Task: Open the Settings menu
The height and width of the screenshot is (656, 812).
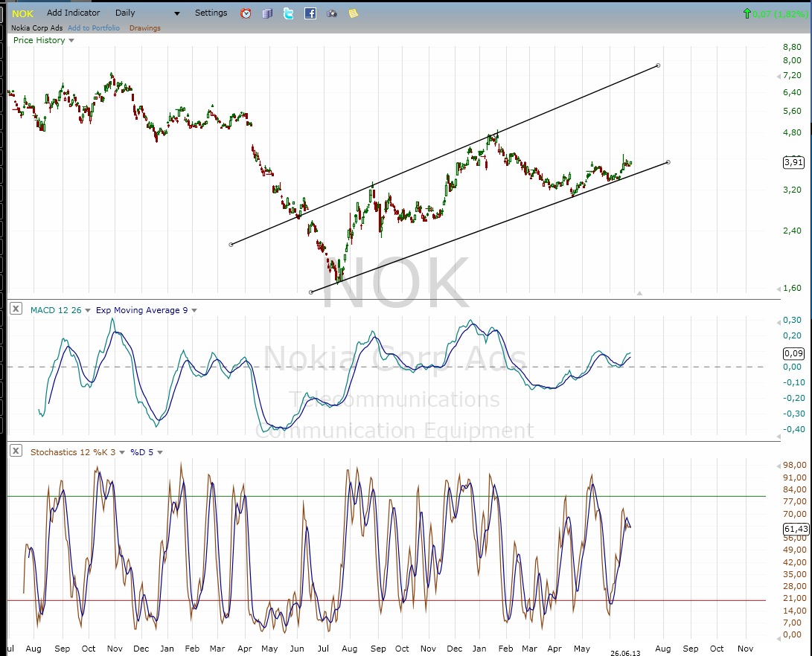Action: point(211,13)
